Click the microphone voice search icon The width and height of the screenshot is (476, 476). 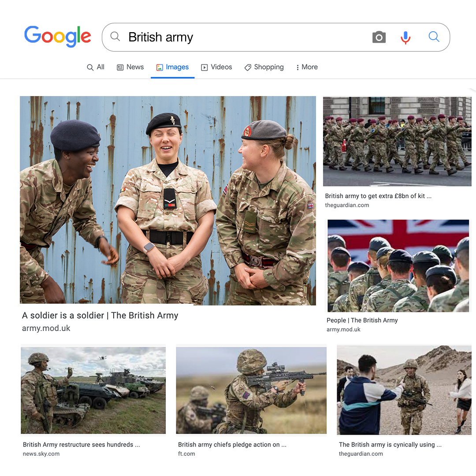click(x=405, y=37)
